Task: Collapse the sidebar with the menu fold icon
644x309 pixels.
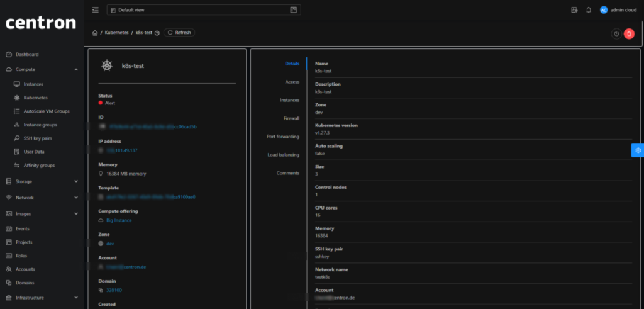Action: point(96,10)
